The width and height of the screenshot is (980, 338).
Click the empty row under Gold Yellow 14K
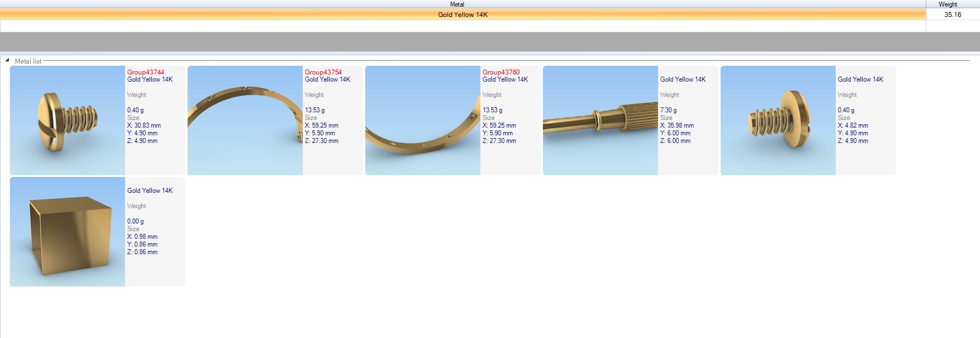point(462,26)
